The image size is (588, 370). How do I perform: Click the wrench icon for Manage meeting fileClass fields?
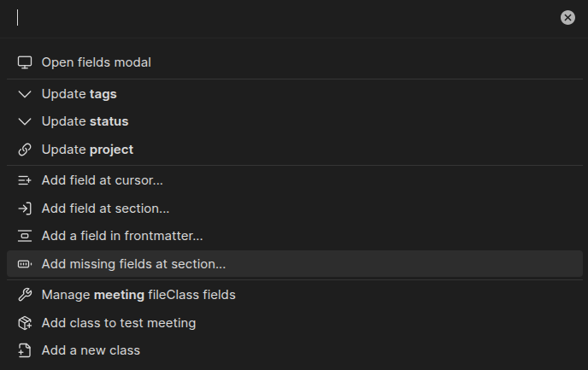pyautogui.click(x=25, y=295)
